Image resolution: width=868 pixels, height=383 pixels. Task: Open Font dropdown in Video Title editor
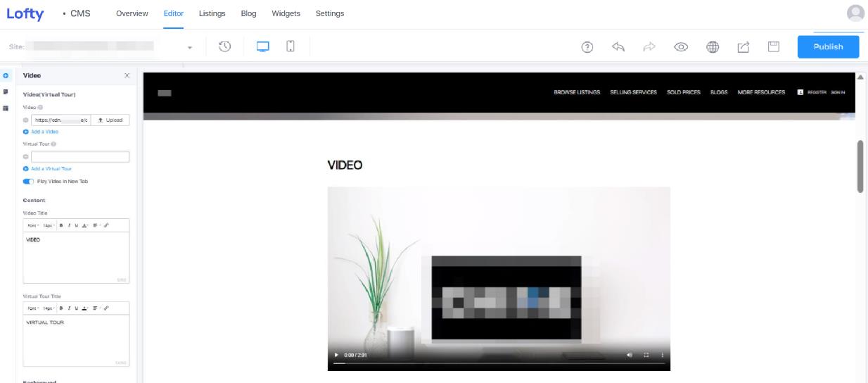[33, 225]
